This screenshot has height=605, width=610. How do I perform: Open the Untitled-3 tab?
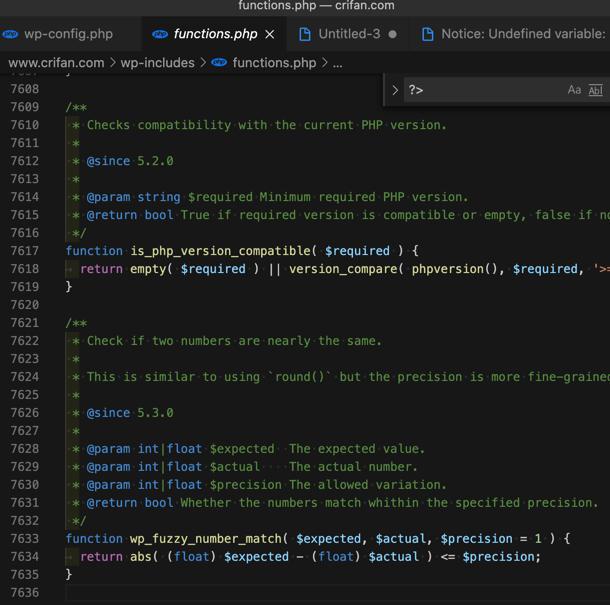[349, 34]
